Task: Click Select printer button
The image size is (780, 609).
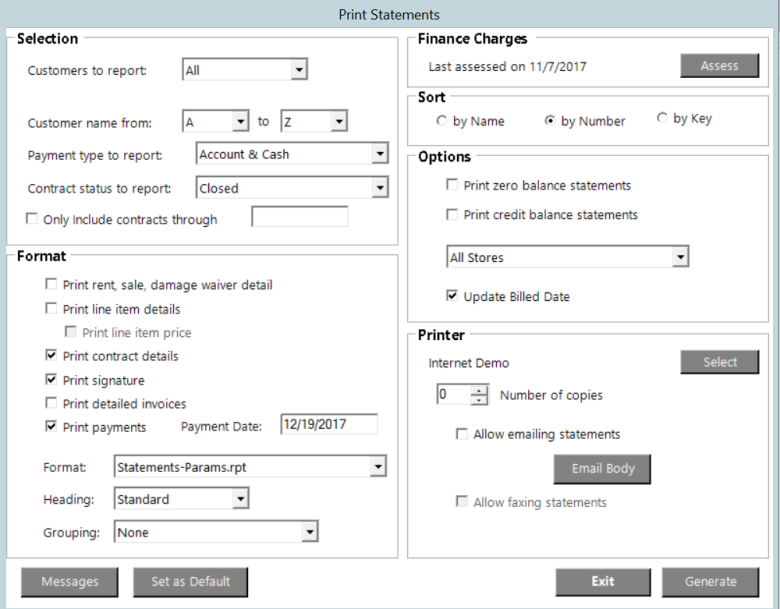Action: pyautogui.click(x=719, y=362)
